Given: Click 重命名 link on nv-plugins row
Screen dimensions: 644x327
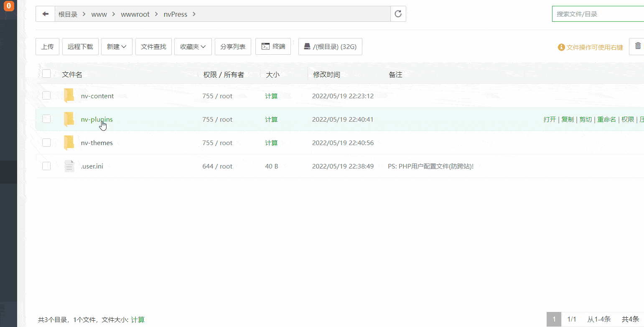Looking at the screenshot, I should click(606, 119).
